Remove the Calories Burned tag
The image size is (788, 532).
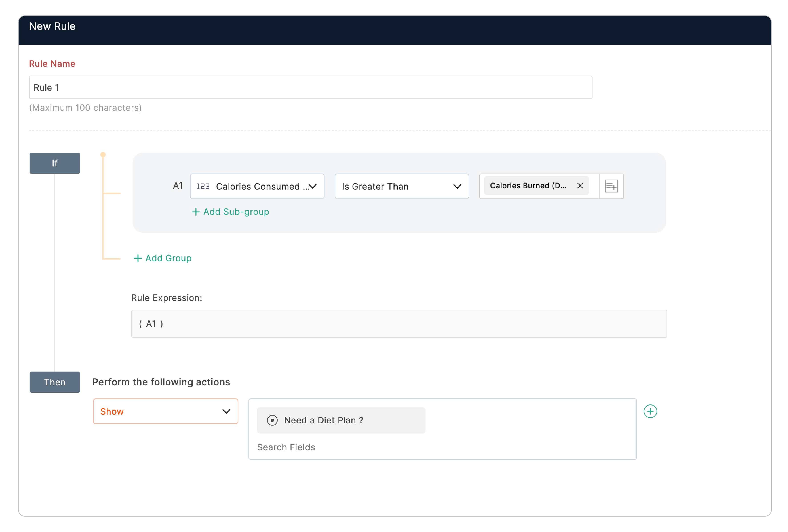pos(580,186)
